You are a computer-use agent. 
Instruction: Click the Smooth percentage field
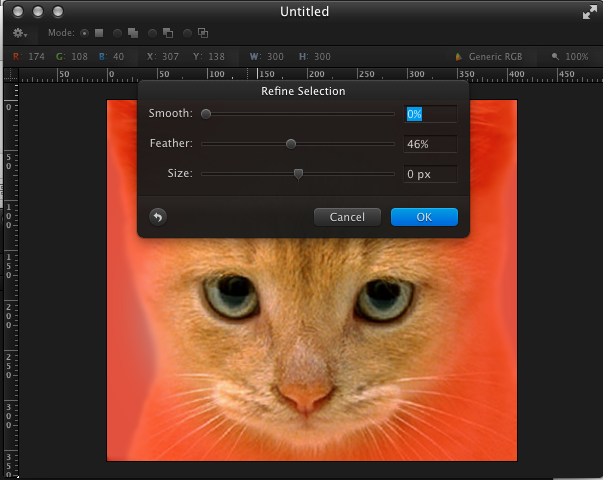[430, 114]
